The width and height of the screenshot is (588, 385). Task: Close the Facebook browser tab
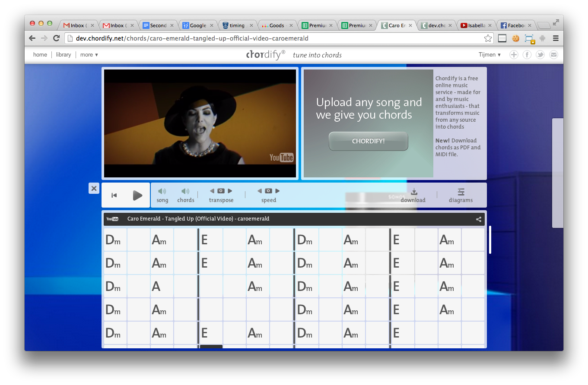(530, 25)
